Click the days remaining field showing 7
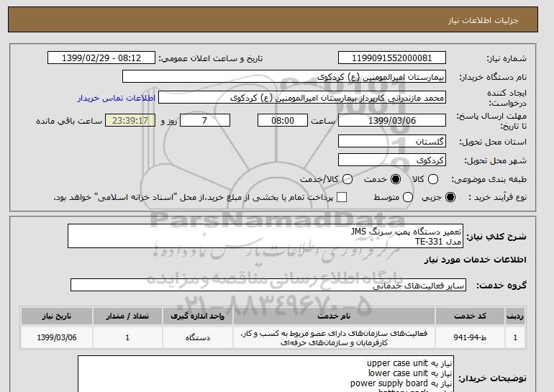The image size is (554, 392). [x=205, y=120]
